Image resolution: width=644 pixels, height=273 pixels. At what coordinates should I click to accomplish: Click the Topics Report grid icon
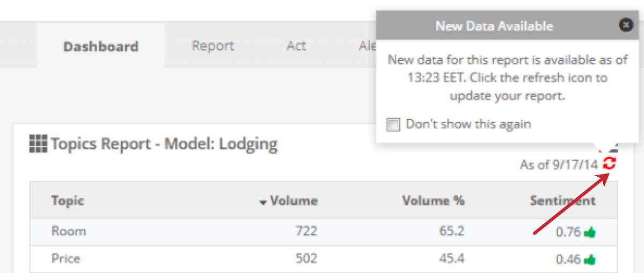38,144
